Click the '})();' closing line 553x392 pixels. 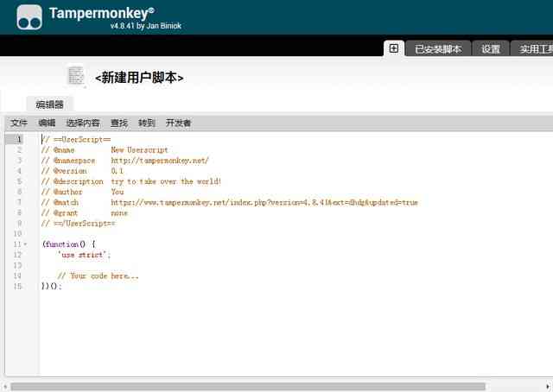[52, 287]
